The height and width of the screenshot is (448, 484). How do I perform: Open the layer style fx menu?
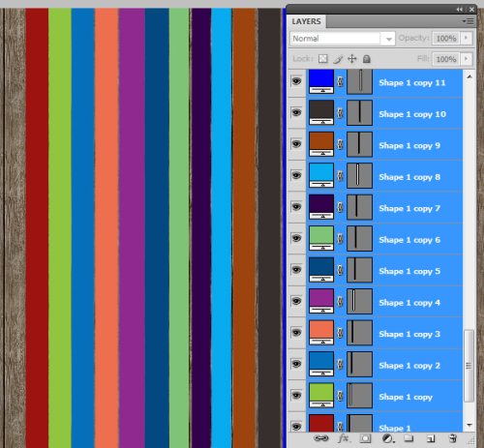(344, 438)
